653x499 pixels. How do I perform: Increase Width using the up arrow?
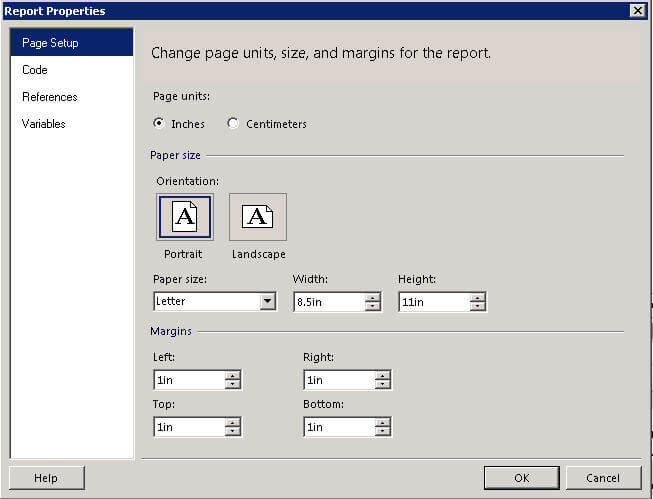tap(373, 297)
